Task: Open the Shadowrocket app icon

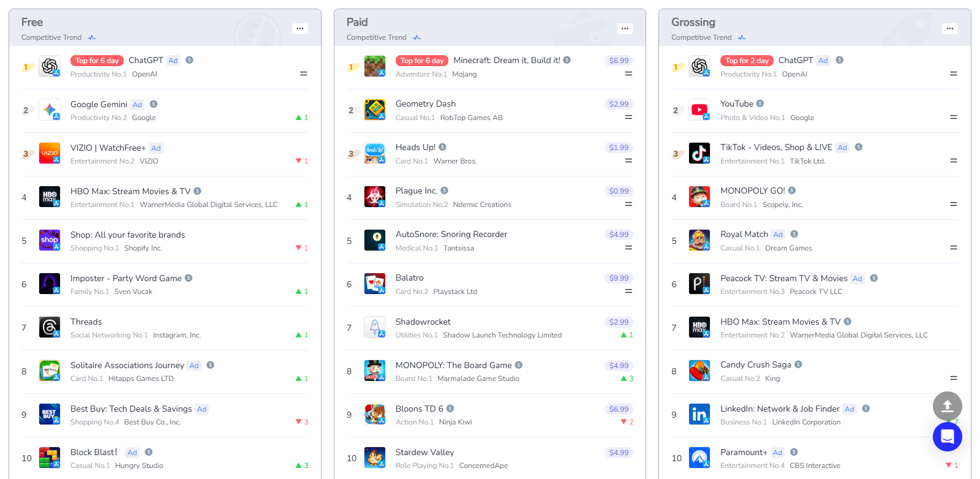Action: point(375,327)
